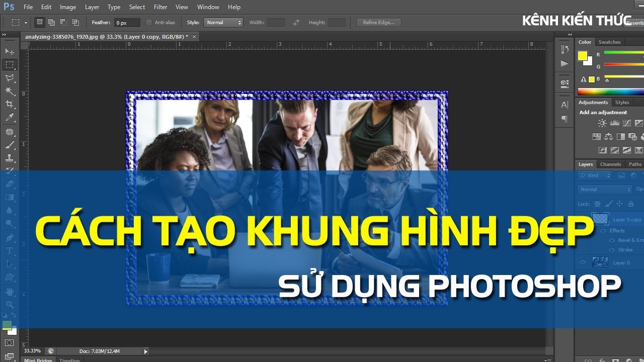Add a Curves adjustment
644x362 pixels.
point(626,123)
